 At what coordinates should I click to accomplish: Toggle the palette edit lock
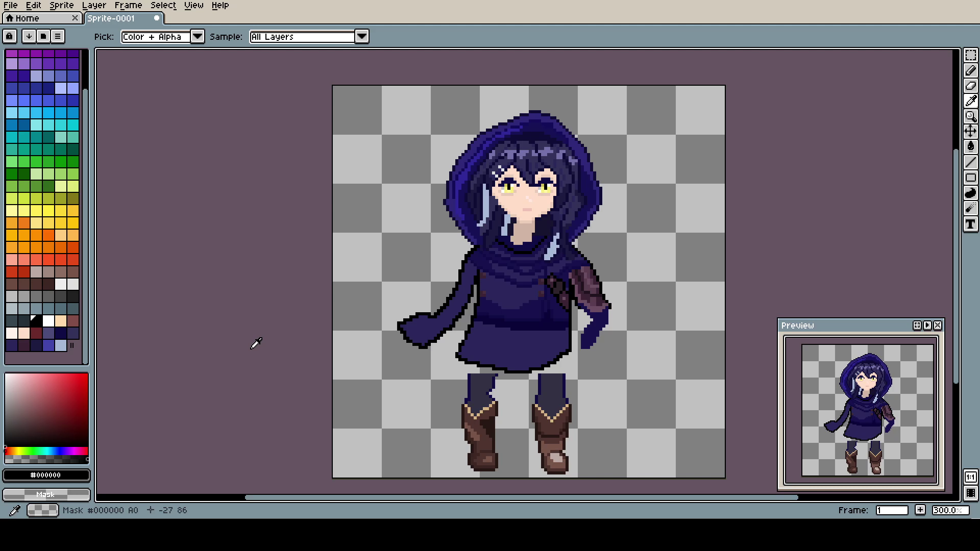coord(10,36)
